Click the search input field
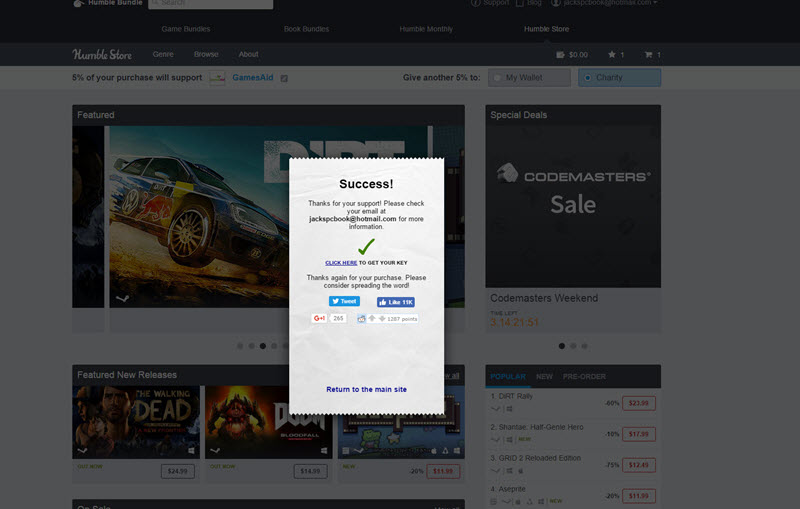800x509 pixels. [x=211, y=4]
